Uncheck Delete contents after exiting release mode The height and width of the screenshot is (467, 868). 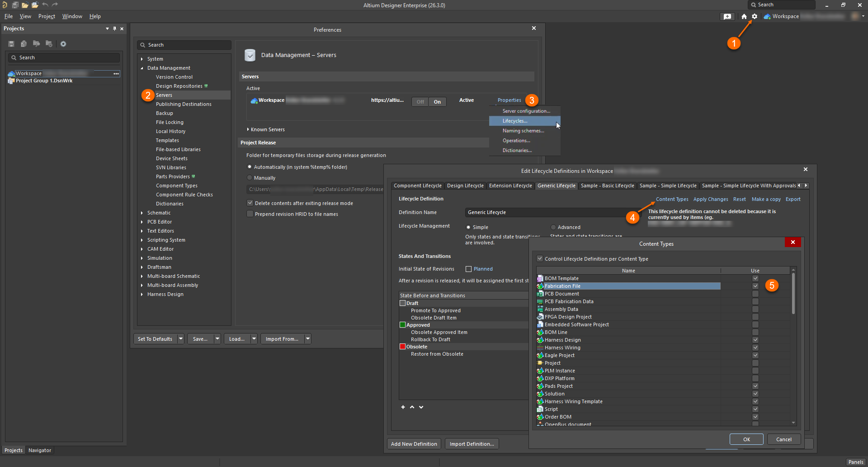click(x=250, y=203)
